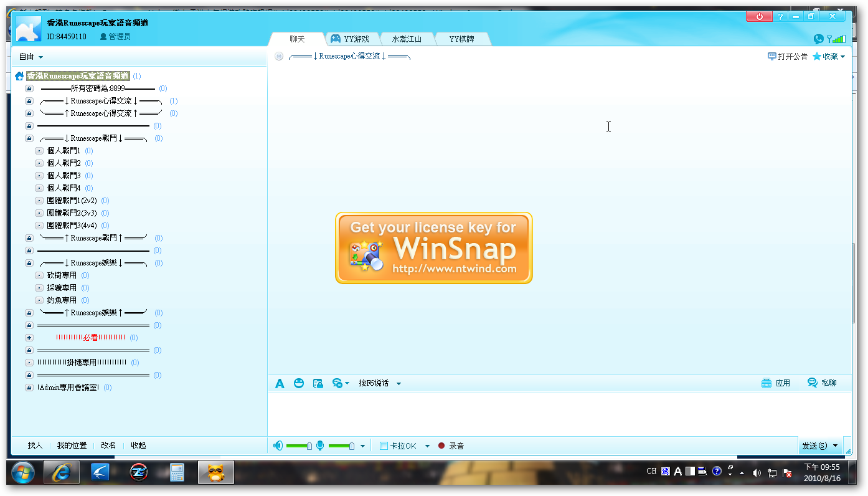Click the house icon of the root channel
This screenshot has width=868, height=496.
tap(19, 76)
